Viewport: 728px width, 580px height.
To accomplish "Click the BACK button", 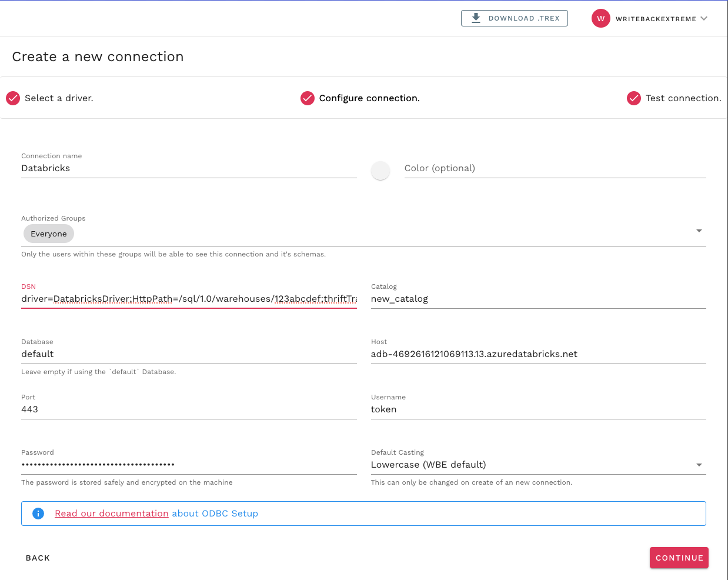I will pyautogui.click(x=38, y=558).
